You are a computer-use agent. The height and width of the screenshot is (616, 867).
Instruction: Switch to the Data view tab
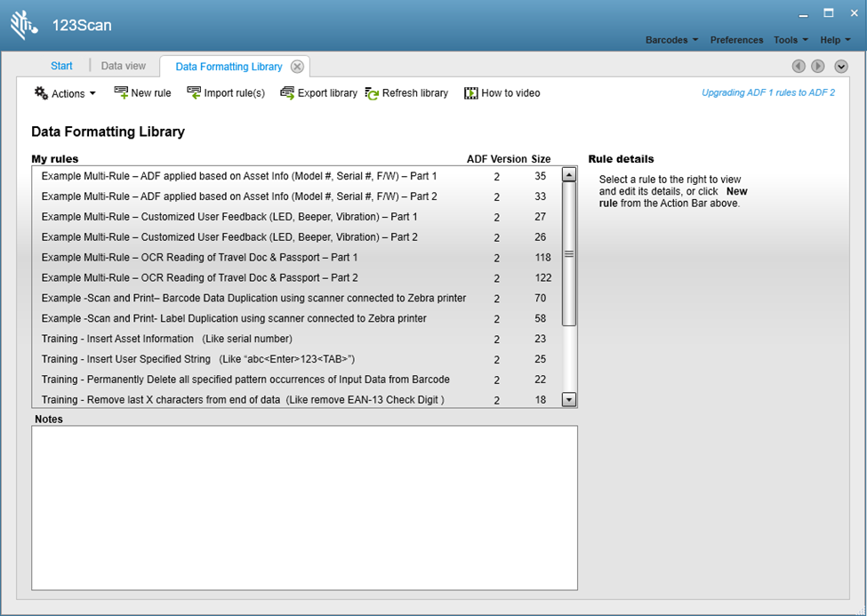coord(124,66)
